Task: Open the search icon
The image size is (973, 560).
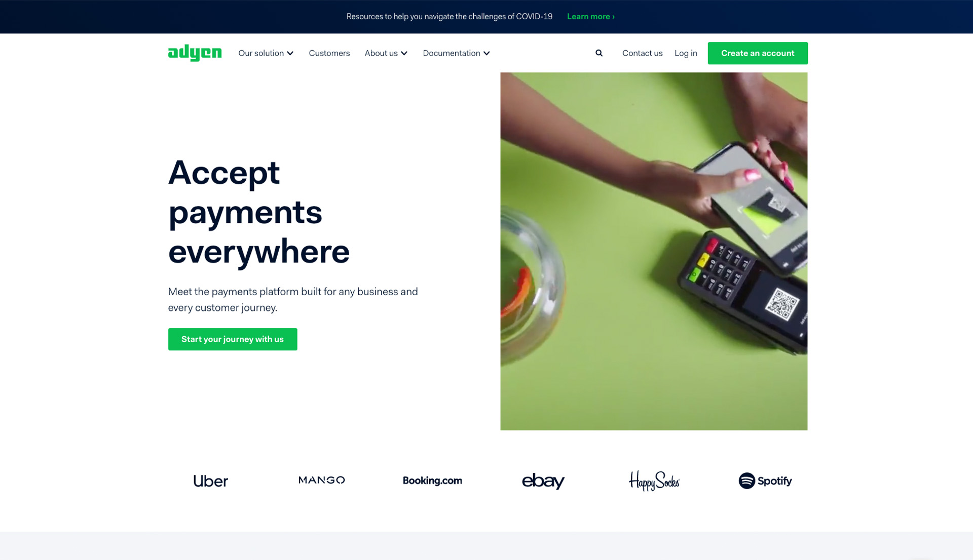Action: (598, 53)
